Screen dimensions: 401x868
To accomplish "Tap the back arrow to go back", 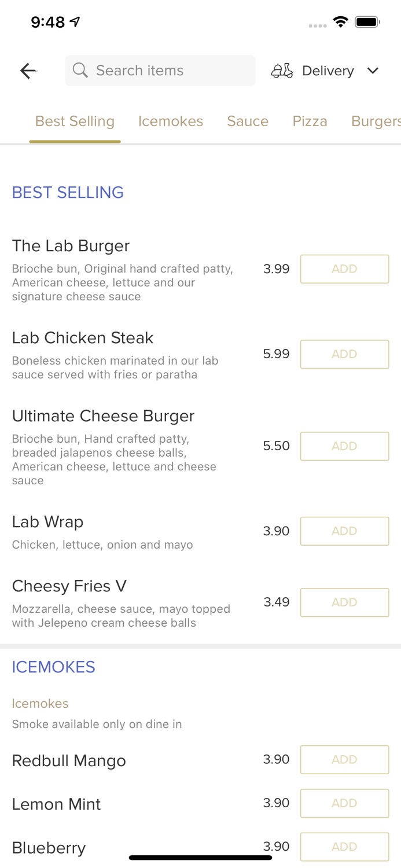I will 28,71.
